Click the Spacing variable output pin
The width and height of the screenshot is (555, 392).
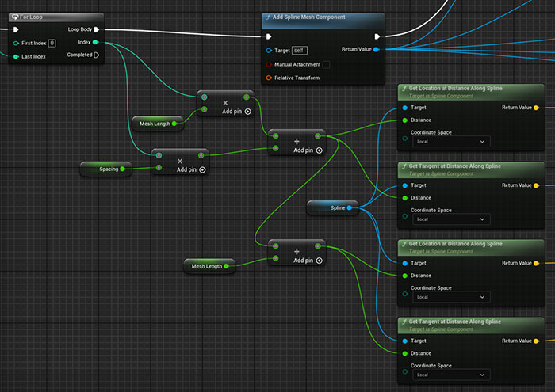pyautogui.click(x=122, y=169)
